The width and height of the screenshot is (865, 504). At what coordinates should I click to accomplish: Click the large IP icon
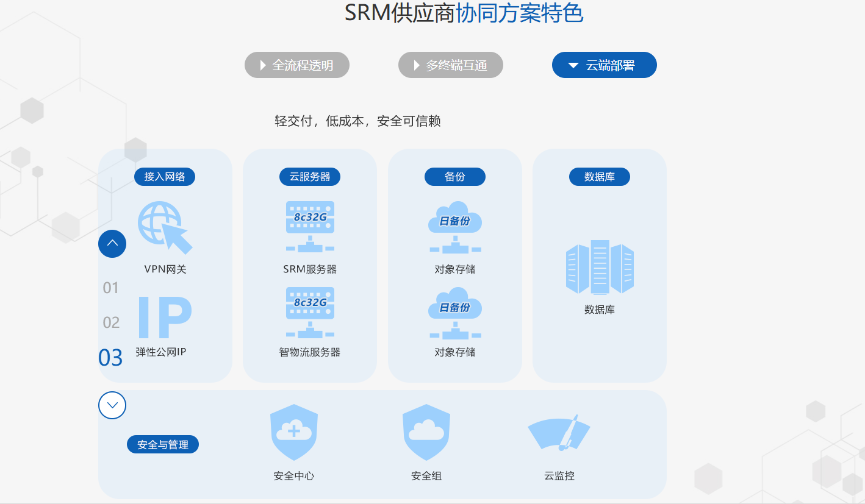(x=165, y=318)
